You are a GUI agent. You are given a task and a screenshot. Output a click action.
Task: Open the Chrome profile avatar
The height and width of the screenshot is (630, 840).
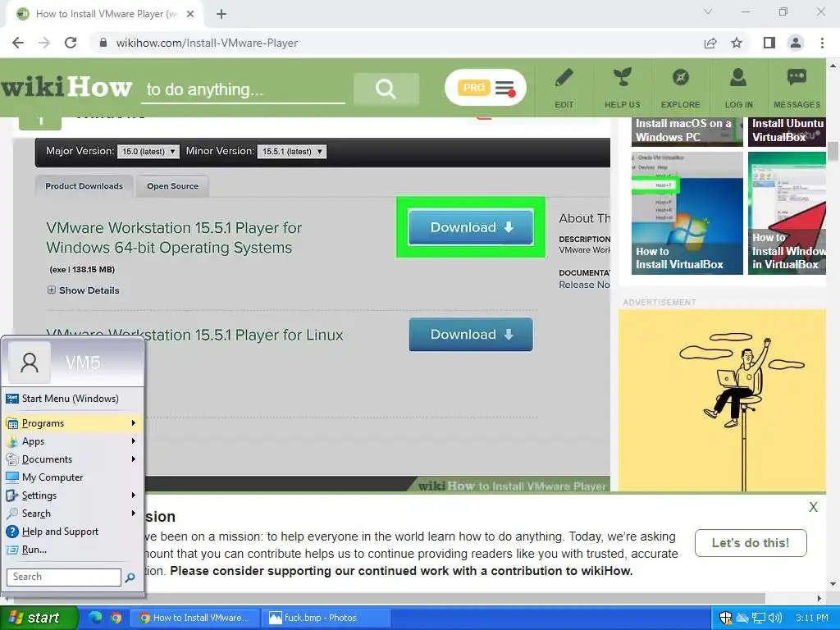pos(796,43)
